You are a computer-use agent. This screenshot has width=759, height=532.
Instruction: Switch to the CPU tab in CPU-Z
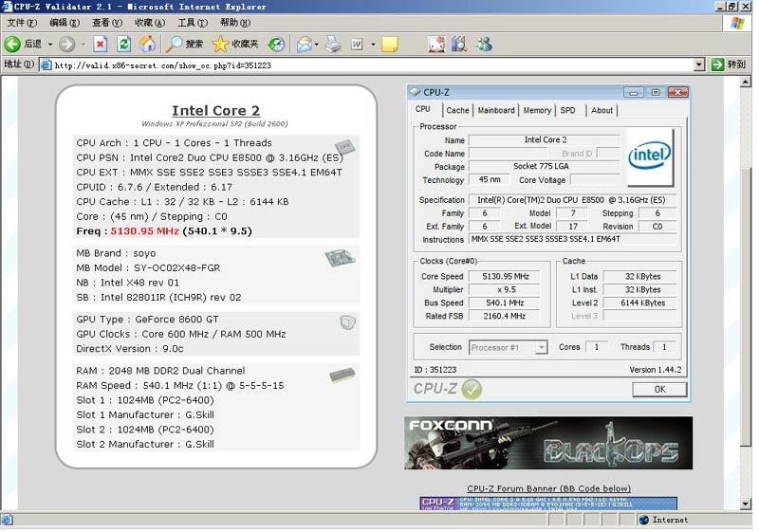[x=423, y=109]
